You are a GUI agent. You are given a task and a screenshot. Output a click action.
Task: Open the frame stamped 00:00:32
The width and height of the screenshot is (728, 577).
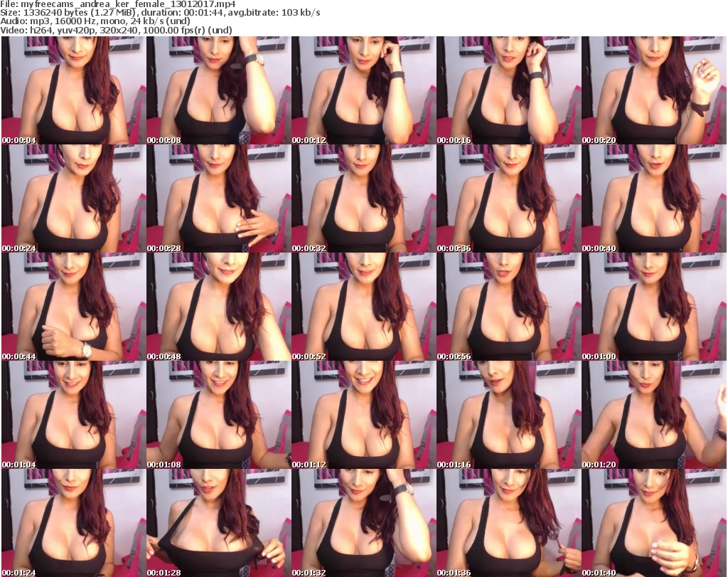(363, 198)
